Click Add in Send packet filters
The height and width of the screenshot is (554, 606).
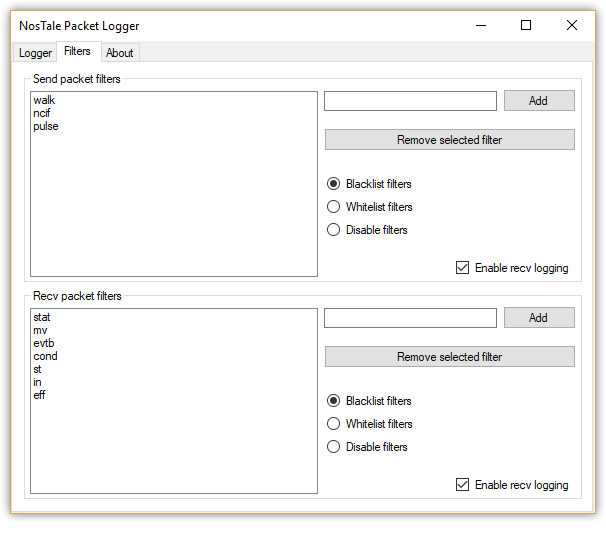tap(539, 101)
